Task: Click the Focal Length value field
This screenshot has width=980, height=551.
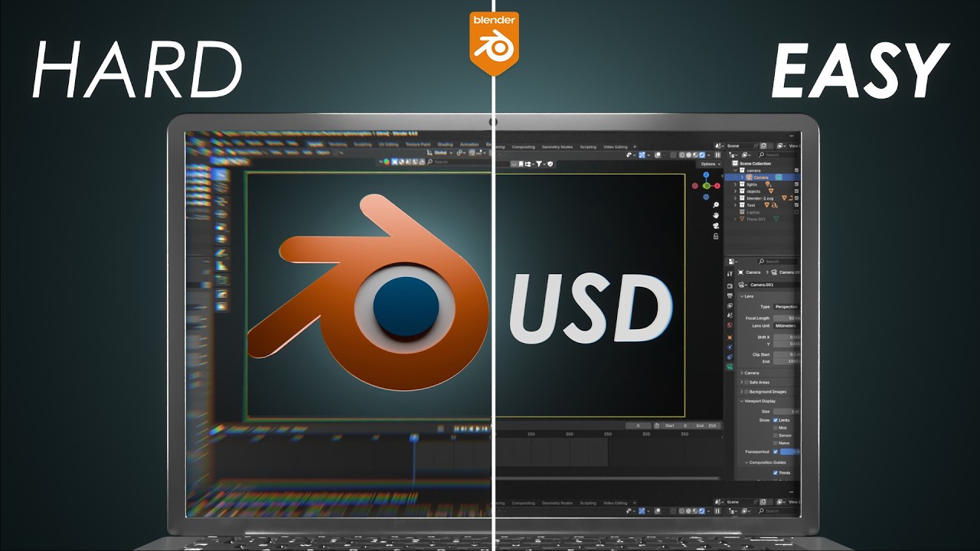Action: pos(786,318)
